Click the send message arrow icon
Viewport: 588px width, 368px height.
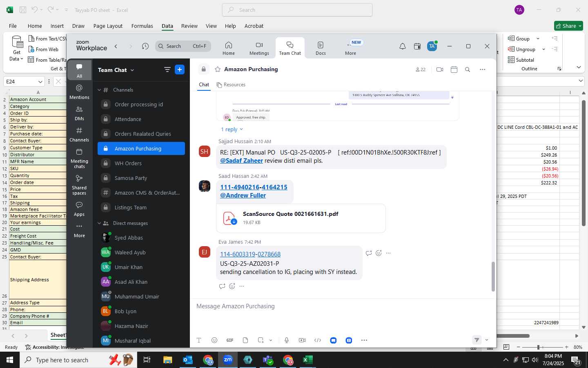(477, 340)
